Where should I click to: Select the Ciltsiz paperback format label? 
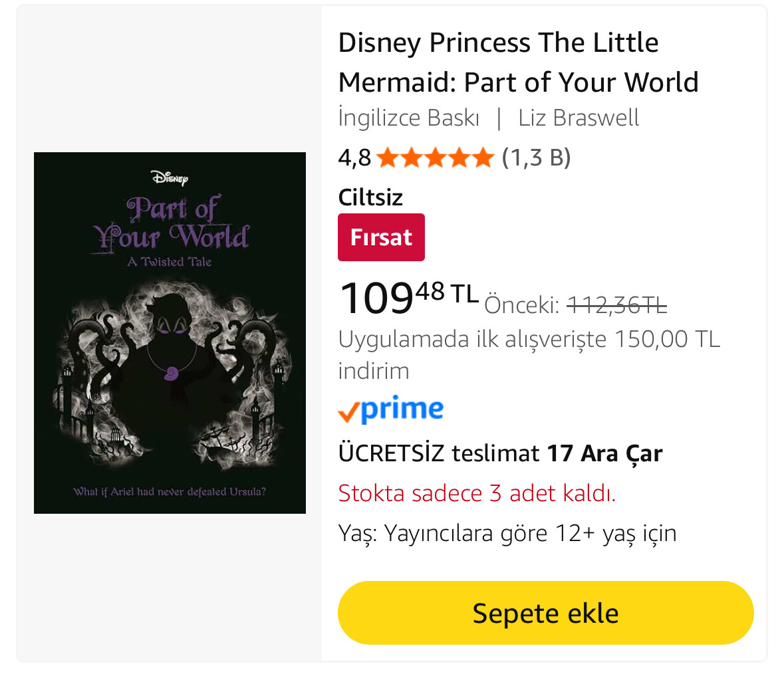pos(370,197)
